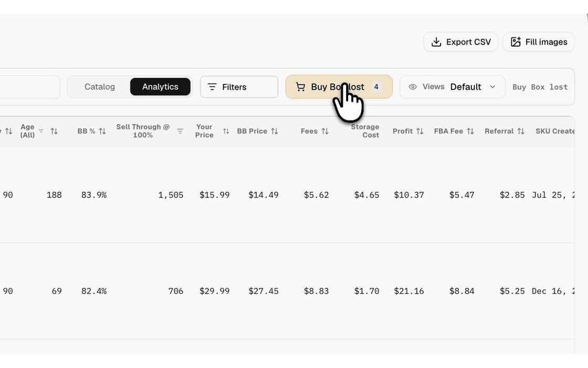Click the Storage Cost column header
The image size is (588, 368).
point(365,131)
